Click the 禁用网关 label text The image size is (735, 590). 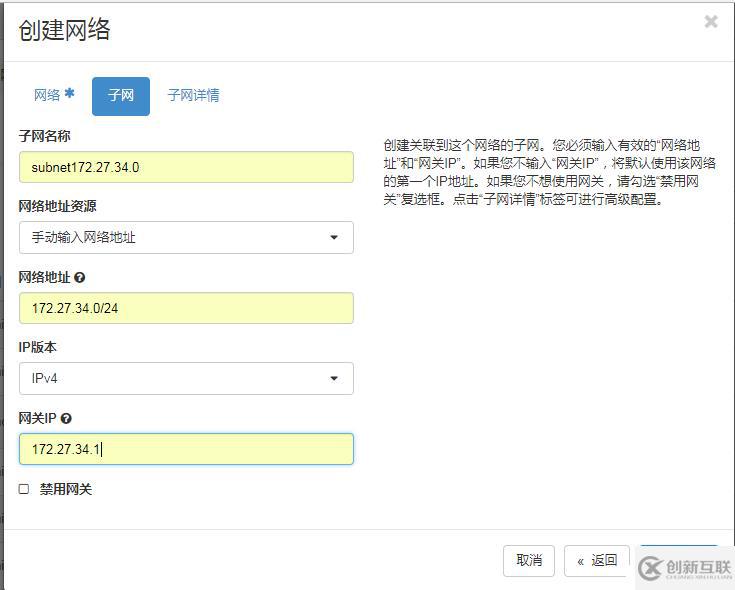pyautogui.click(x=66, y=489)
